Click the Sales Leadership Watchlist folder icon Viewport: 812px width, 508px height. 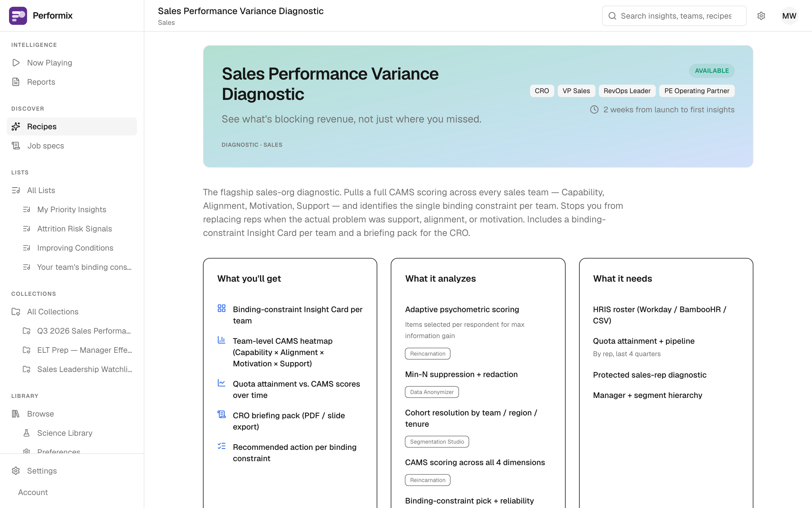(x=27, y=369)
